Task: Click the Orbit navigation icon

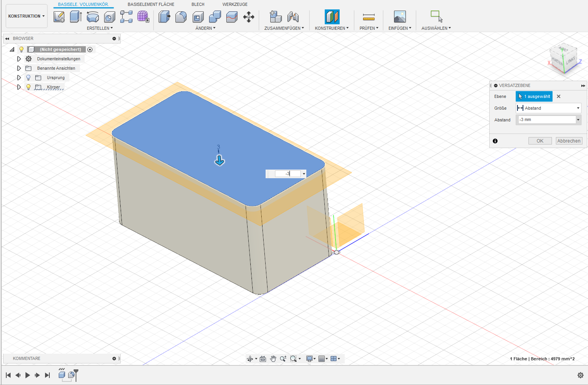Action: pyautogui.click(x=250, y=359)
